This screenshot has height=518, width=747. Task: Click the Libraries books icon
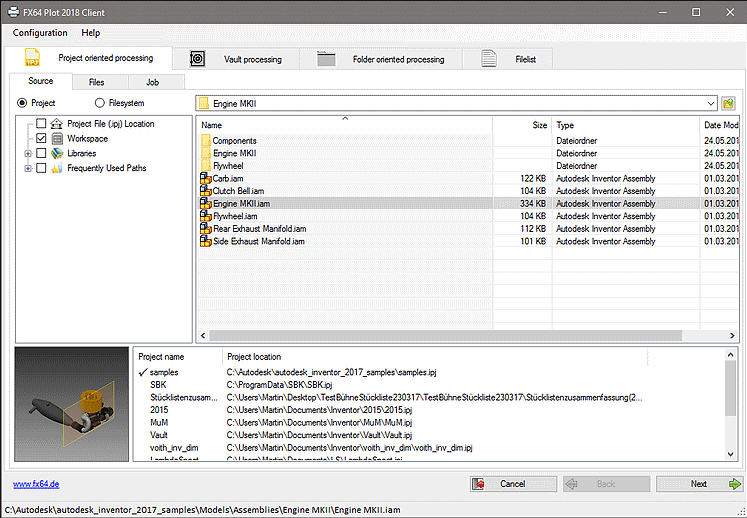[x=57, y=153]
